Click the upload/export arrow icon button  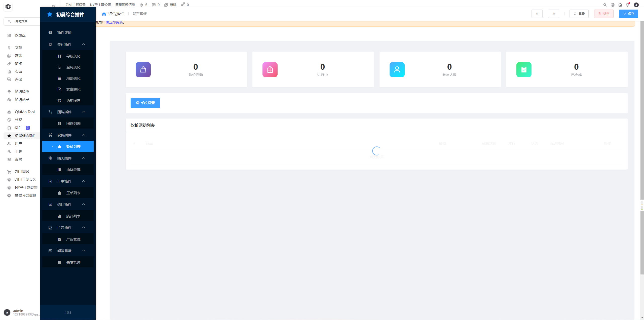coord(537,14)
